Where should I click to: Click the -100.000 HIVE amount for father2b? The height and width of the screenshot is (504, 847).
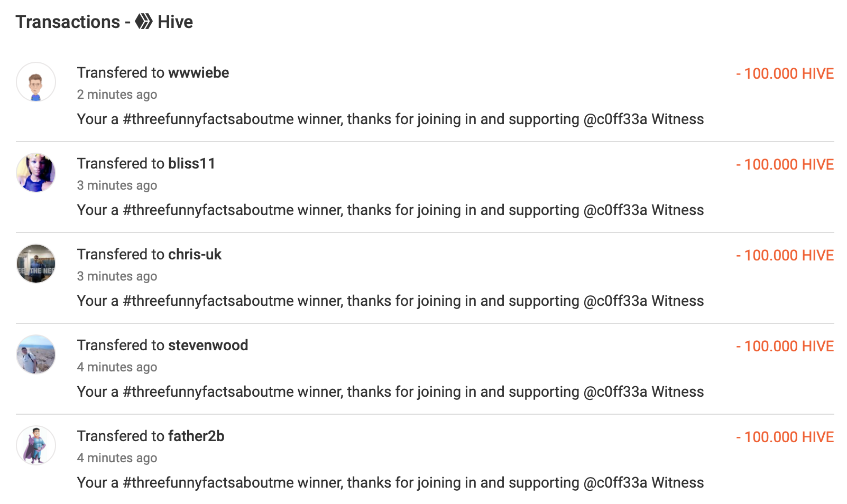click(x=785, y=437)
